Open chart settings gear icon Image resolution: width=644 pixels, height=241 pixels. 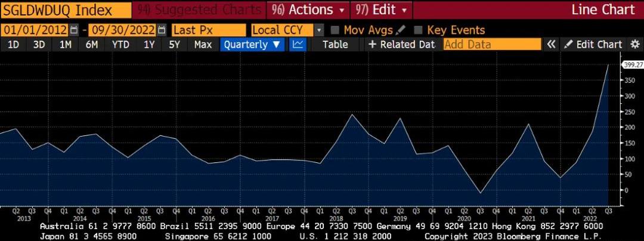point(634,44)
